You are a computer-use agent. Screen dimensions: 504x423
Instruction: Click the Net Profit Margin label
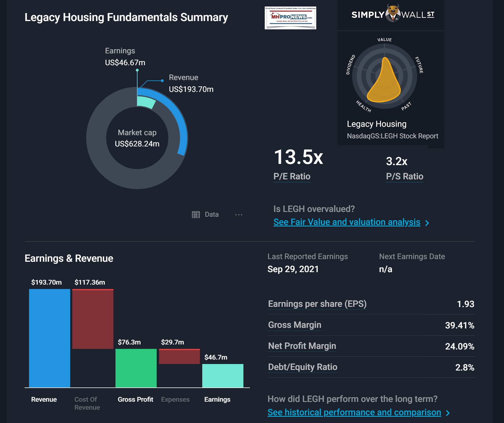302,346
